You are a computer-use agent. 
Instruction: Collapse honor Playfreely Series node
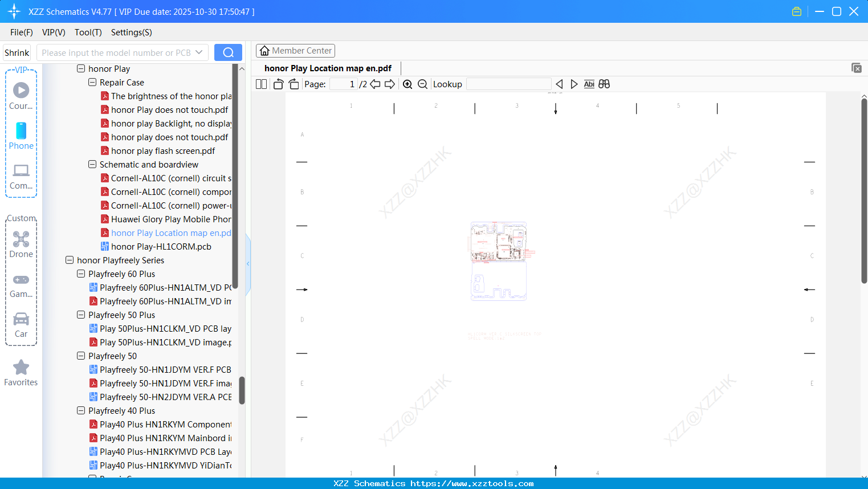point(70,260)
